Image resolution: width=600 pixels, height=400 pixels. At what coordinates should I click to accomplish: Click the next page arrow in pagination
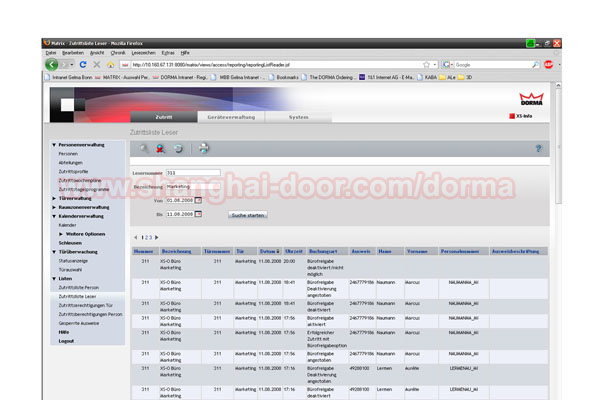click(157, 237)
